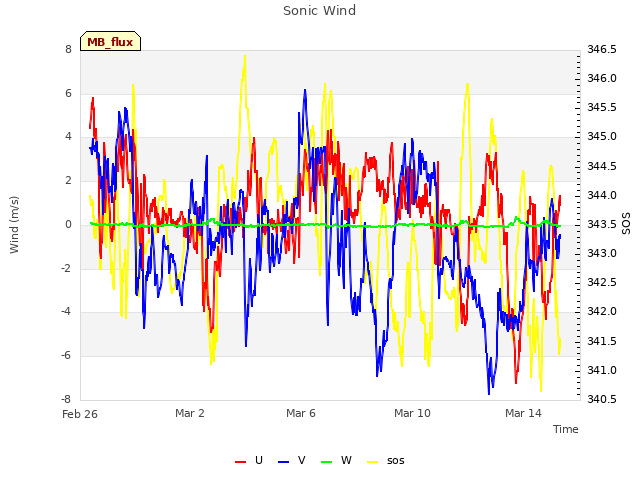Click the lowest blue V trough near Mar 13
This screenshot has width=640, height=480.
tap(489, 393)
